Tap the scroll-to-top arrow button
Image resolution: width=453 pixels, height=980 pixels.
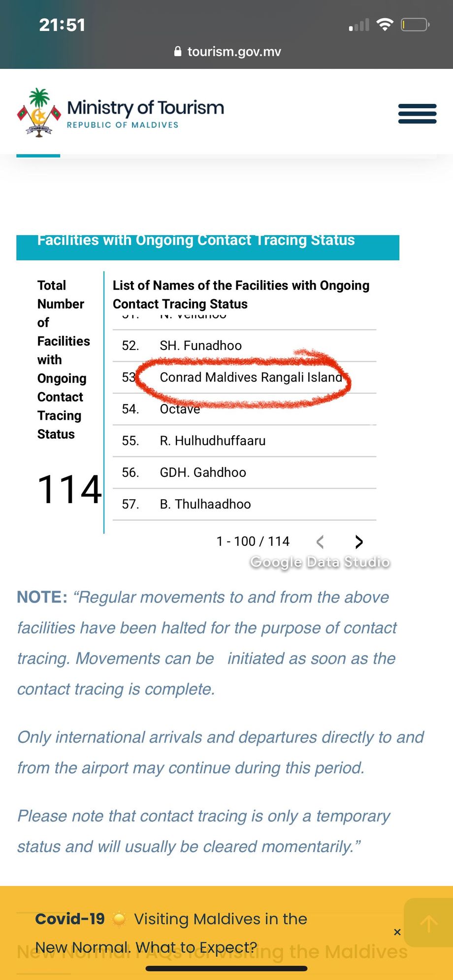tap(428, 923)
